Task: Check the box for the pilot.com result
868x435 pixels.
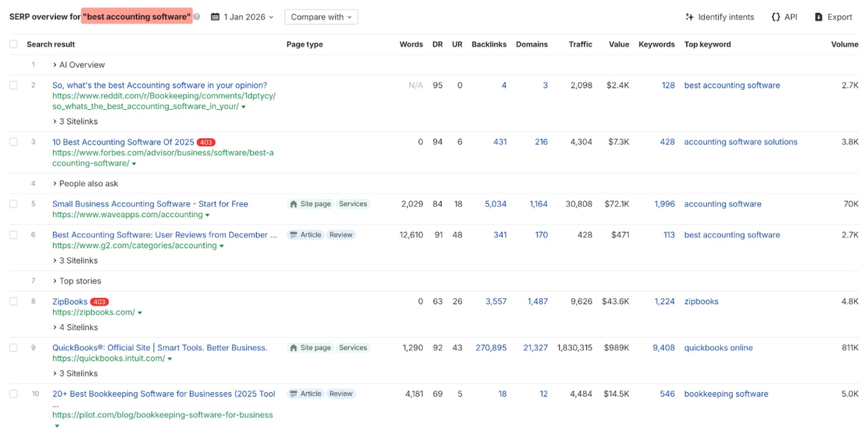Action: (14, 394)
